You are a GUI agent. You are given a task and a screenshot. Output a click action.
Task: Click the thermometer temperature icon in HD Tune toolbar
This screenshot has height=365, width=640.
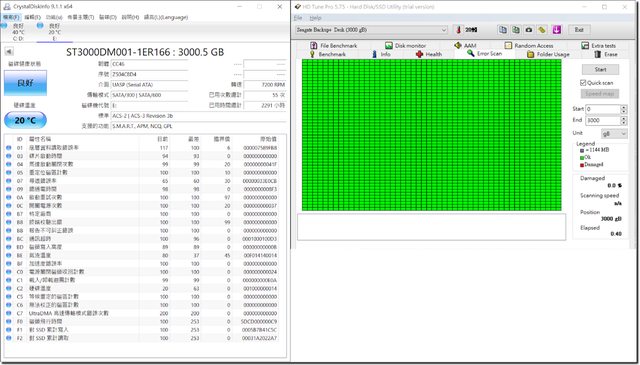pos(458,30)
